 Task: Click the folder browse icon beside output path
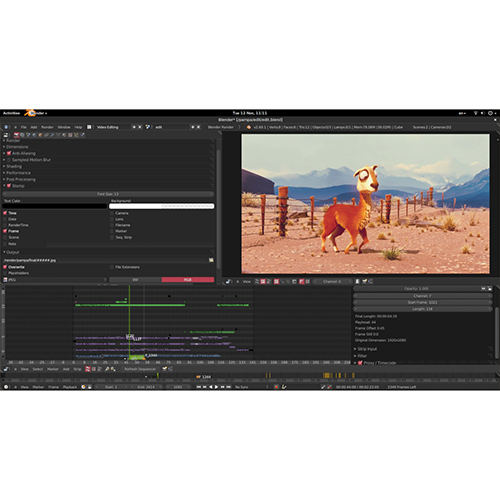211,260
